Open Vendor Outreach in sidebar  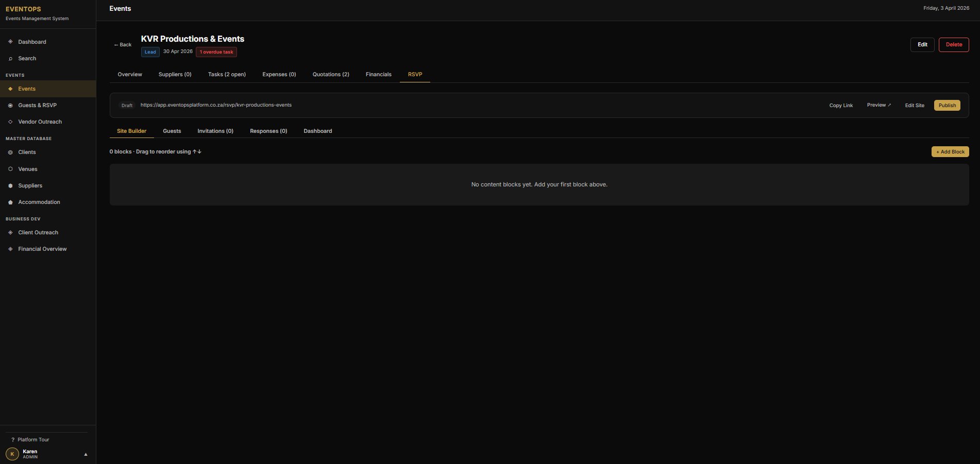40,122
